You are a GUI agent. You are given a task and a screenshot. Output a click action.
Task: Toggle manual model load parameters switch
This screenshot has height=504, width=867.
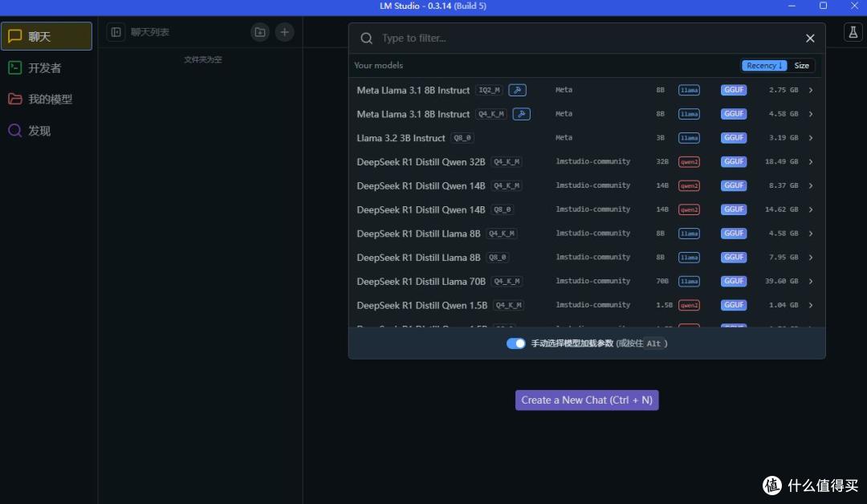516,343
